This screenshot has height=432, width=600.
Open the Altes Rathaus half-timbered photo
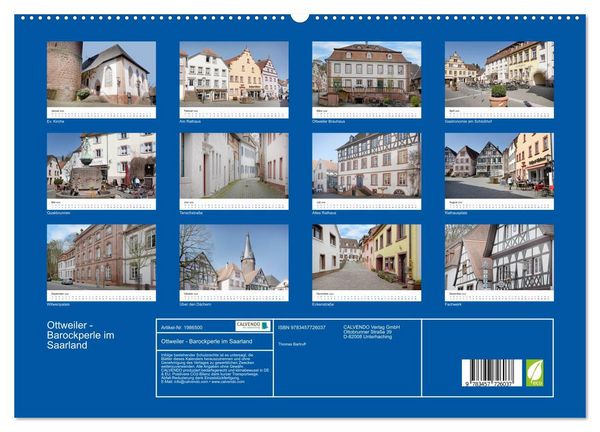367,165
